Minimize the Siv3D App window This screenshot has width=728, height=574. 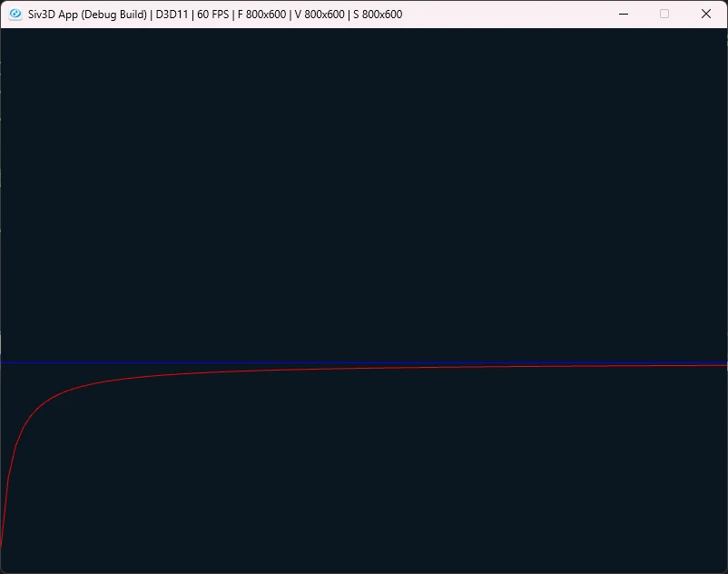(x=624, y=14)
